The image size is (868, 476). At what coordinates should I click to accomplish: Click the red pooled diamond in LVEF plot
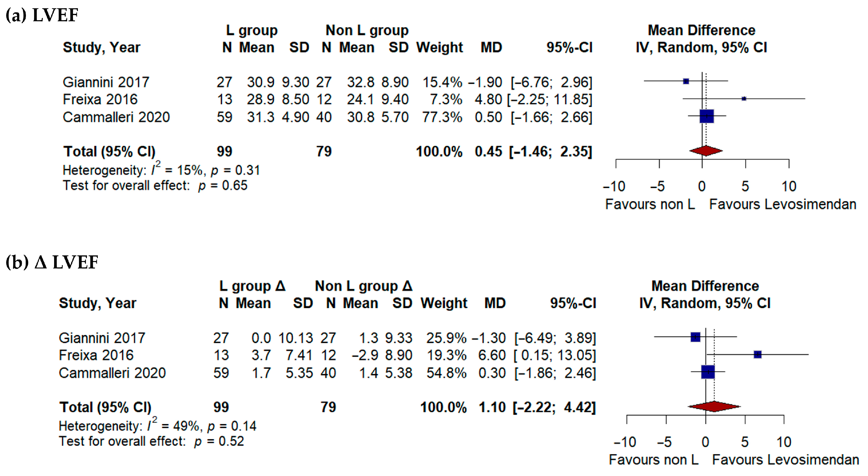click(x=706, y=151)
